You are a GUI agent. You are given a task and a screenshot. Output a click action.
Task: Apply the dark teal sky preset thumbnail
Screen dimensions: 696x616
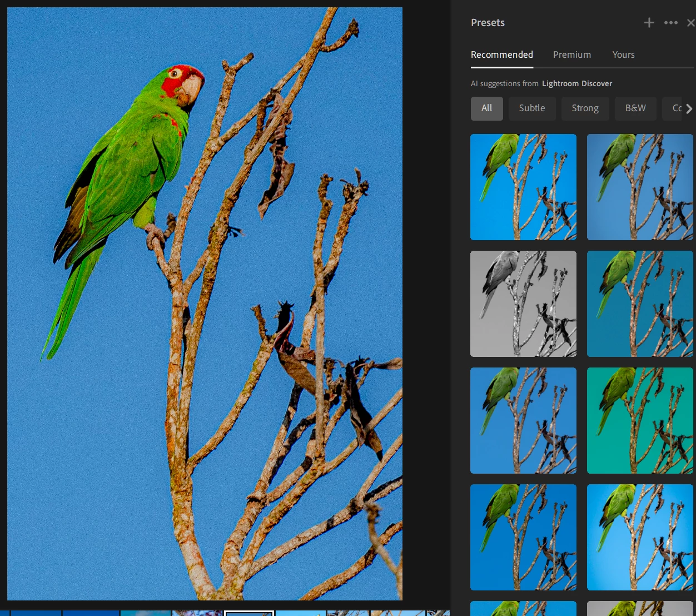click(640, 304)
